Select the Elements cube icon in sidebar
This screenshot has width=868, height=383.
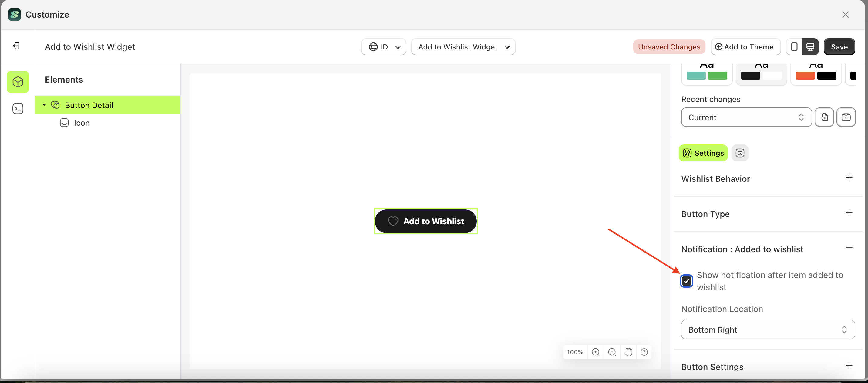point(18,82)
